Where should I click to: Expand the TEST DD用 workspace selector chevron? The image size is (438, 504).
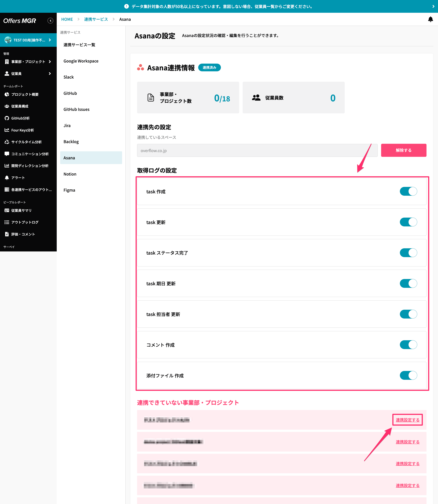pyautogui.click(x=50, y=40)
